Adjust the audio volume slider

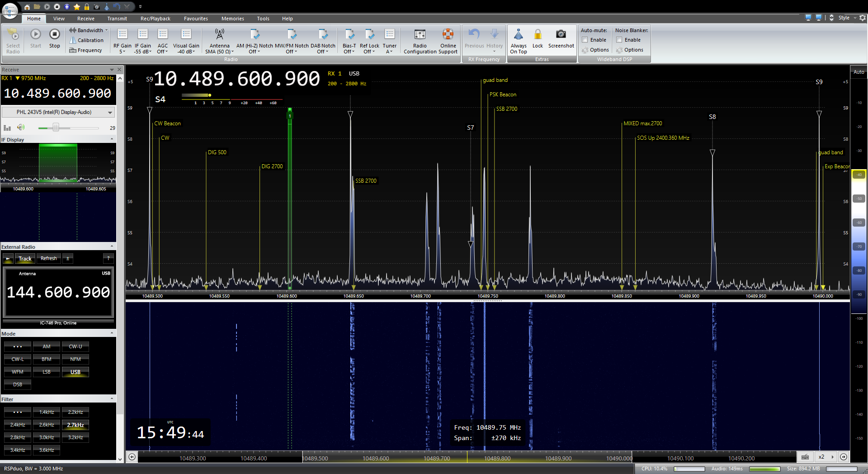(56, 128)
